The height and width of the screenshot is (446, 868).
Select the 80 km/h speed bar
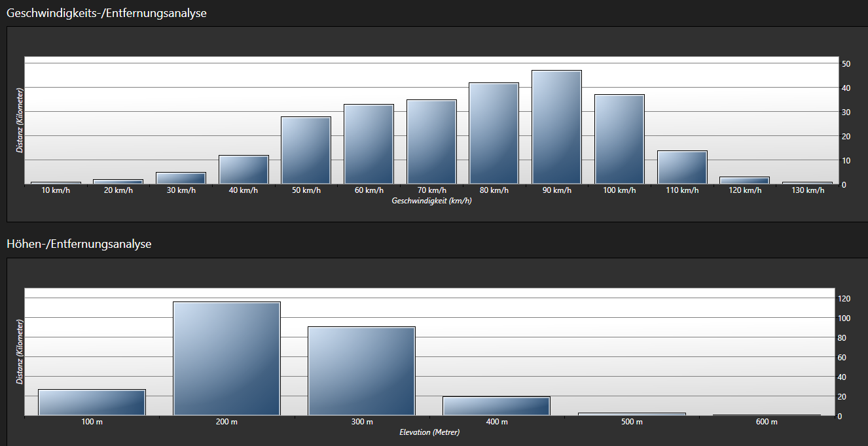[494, 133]
